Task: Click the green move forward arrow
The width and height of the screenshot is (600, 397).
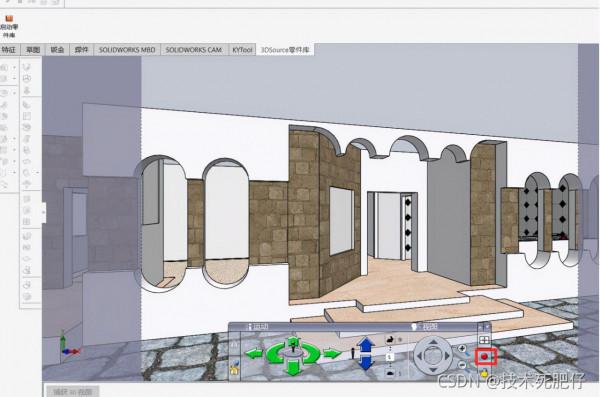Action: 293,340
